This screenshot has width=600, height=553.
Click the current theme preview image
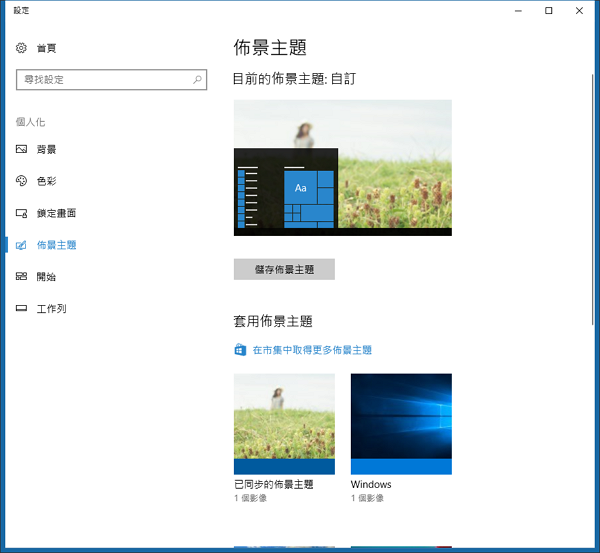342,168
